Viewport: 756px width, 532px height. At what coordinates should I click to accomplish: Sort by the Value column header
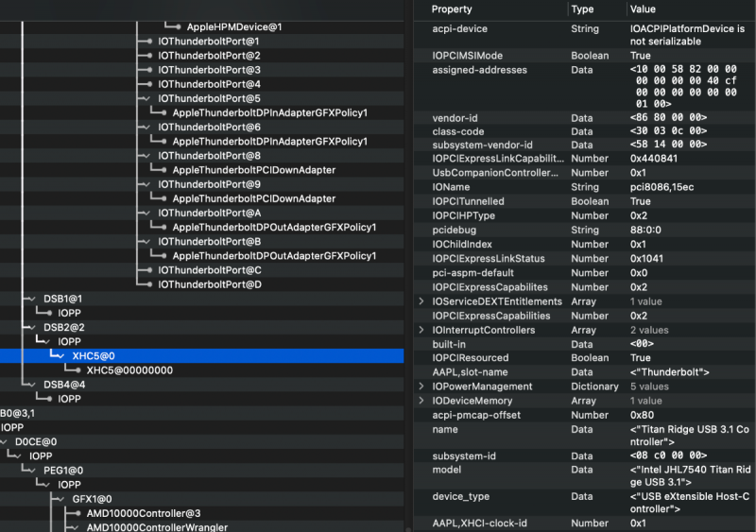coord(643,9)
